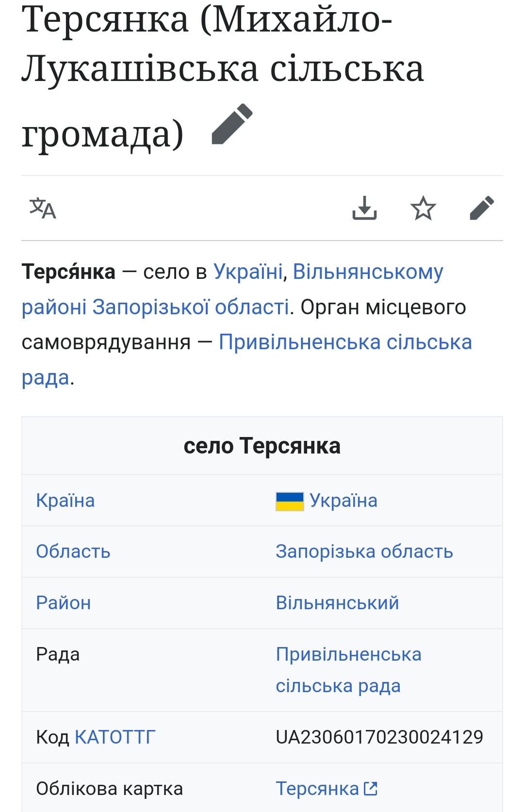Select the Вільнянський district link
Viewport: 524px width, 812px height.
point(337,603)
